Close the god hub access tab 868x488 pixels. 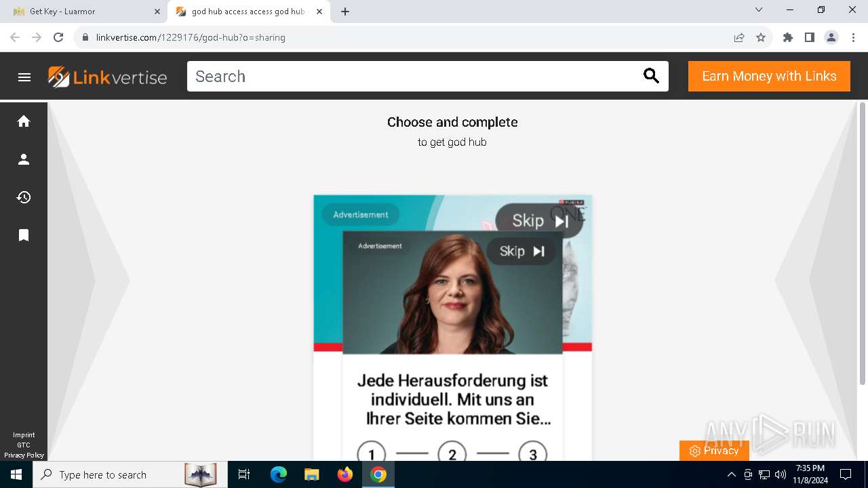[x=319, y=12]
